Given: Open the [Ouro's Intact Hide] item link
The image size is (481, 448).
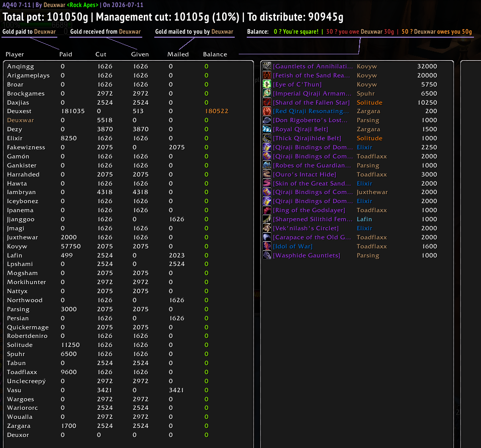Looking at the screenshot, I should click(305, 174).
